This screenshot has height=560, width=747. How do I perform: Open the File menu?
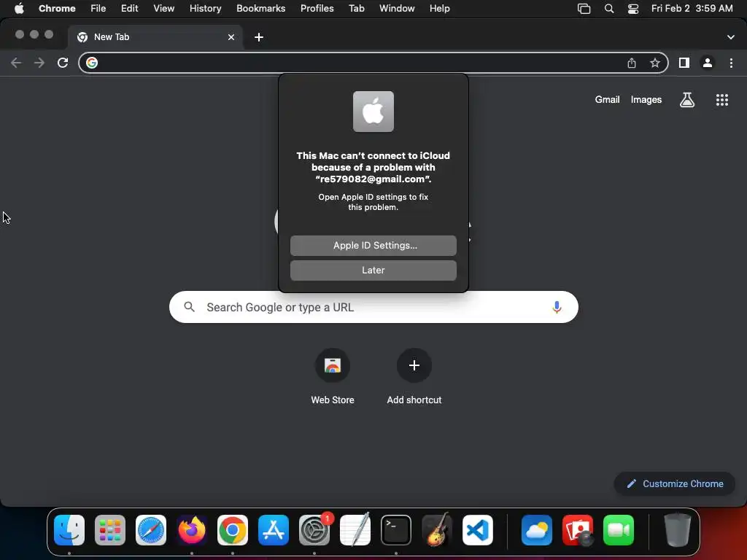[98, 9]
